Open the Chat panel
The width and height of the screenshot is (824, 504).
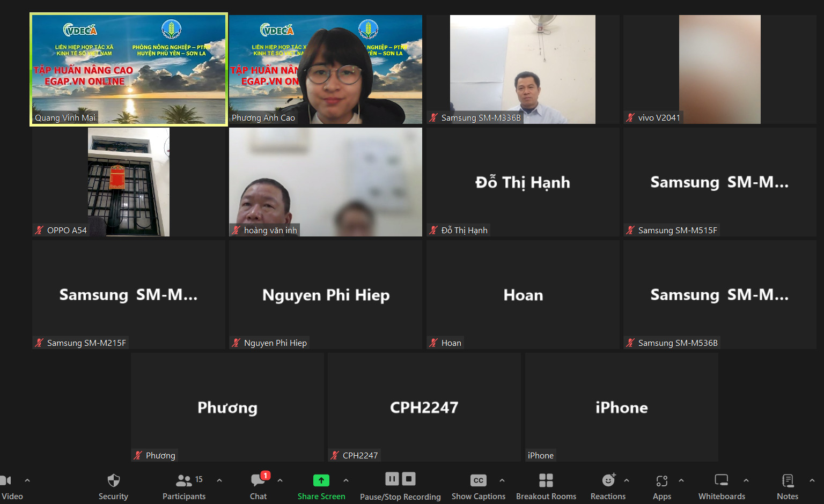tap(258, 481)
